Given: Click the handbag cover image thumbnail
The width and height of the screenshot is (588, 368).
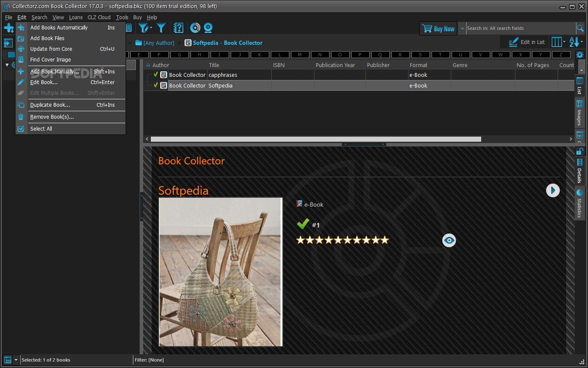Looking at the screenshot, I should pos(221,272).
